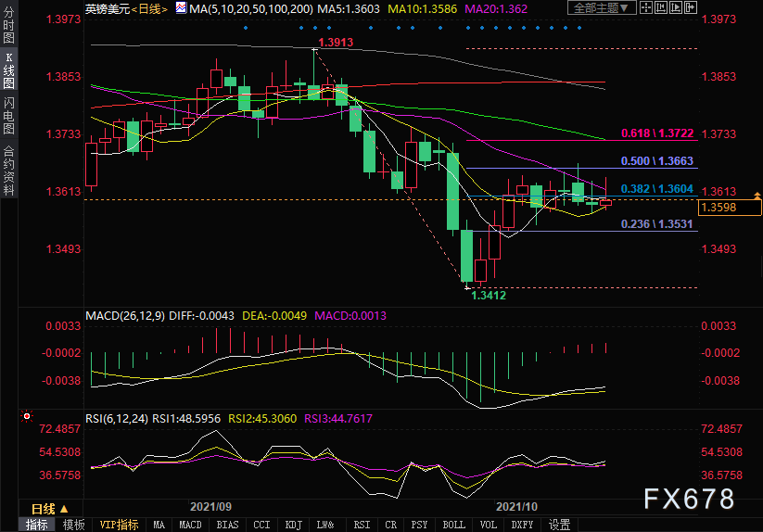763x532 pixels.
Task: Click the red sun icon beside the RSI panel
Action: (27, 416)
